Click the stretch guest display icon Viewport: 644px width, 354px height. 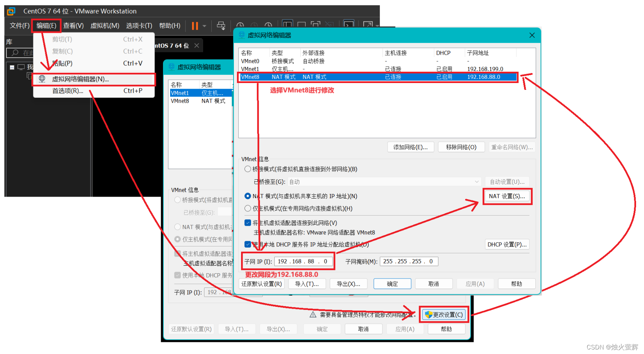368,25
